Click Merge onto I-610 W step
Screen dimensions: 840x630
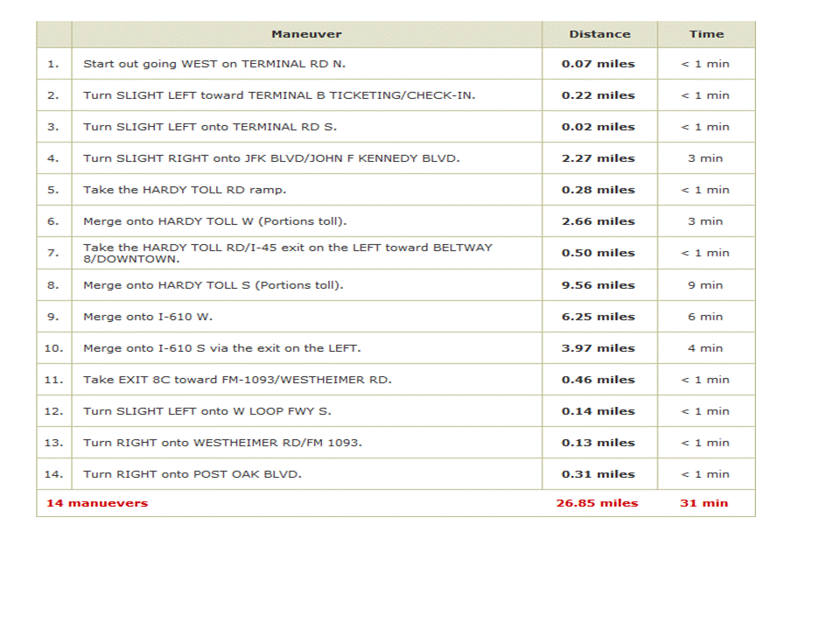tap(148, 317)
